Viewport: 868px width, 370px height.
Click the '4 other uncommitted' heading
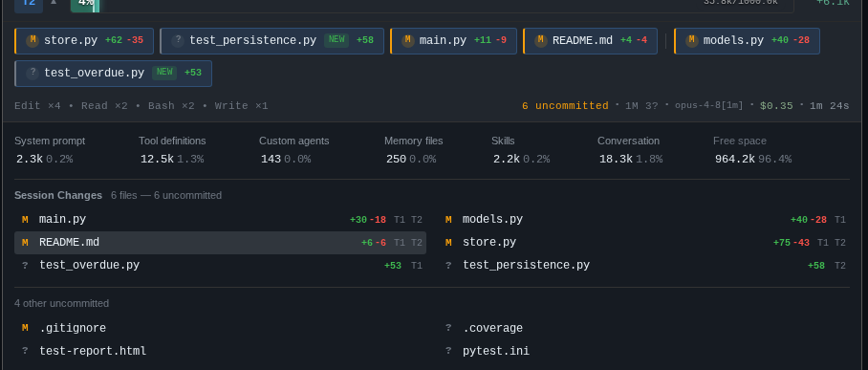(61, 303)
